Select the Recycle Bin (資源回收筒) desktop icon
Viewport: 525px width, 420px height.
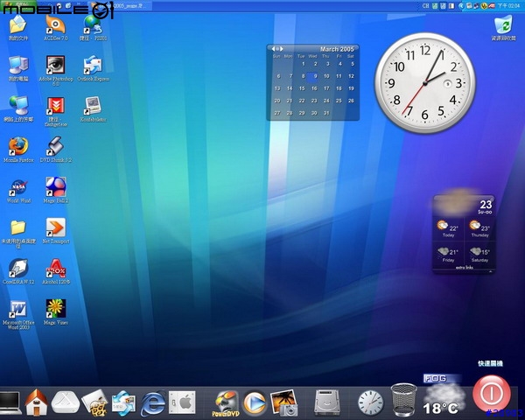coord(503,28)
